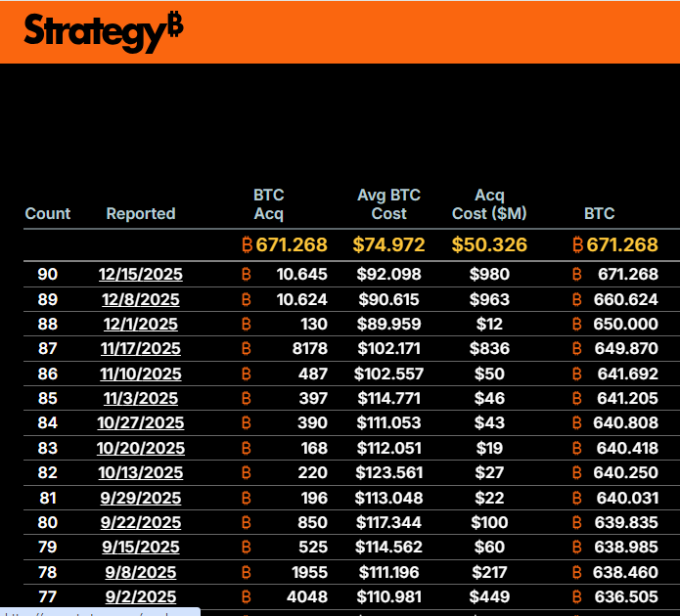The height and width of the screenshot is (616, 680).
Task: Visit the 9/8/2025 reported date link
Action: [141, 572]
